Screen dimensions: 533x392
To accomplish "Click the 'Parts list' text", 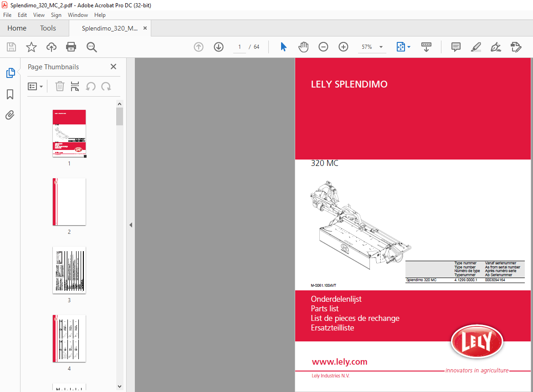I will point(325,309).
